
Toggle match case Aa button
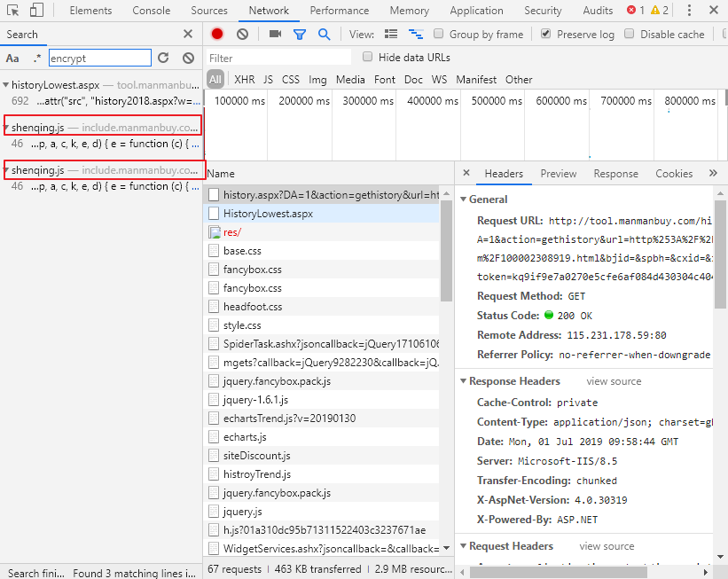tap(12, 58)
